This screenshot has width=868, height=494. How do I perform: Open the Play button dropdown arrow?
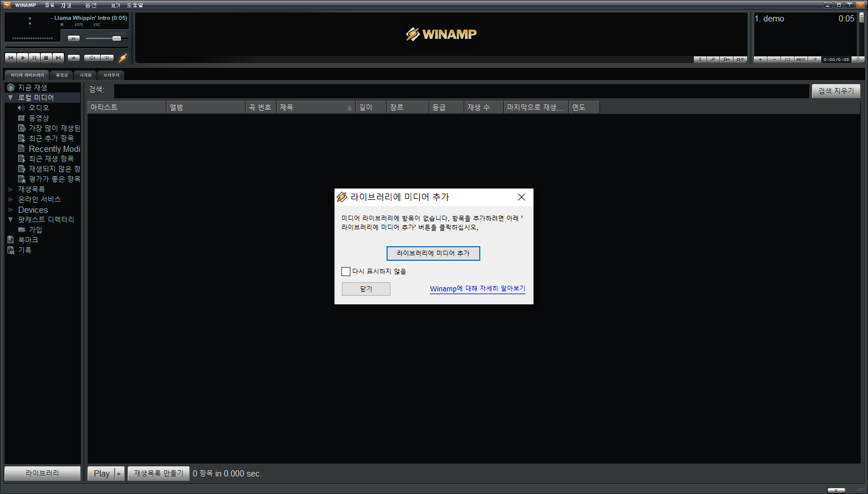coord(119,474)
